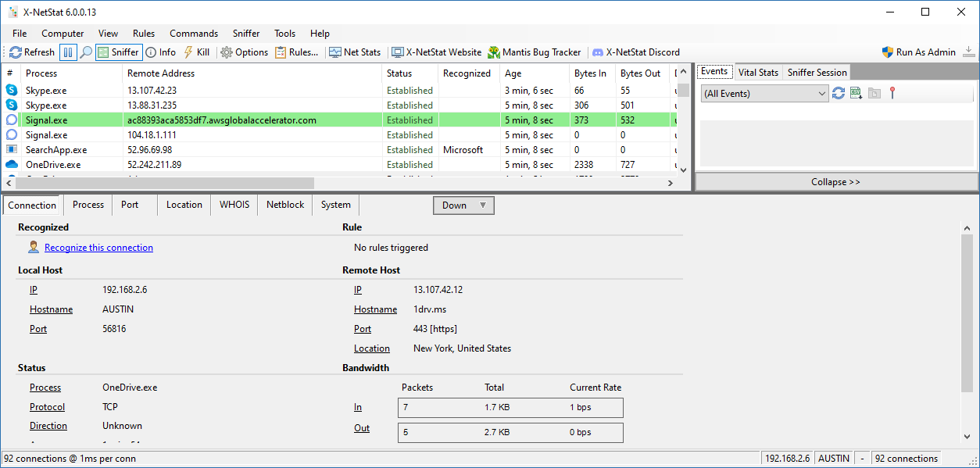Sort by the Age column header
The height and width of the screenshot is (468, 980).
(535, 73)
